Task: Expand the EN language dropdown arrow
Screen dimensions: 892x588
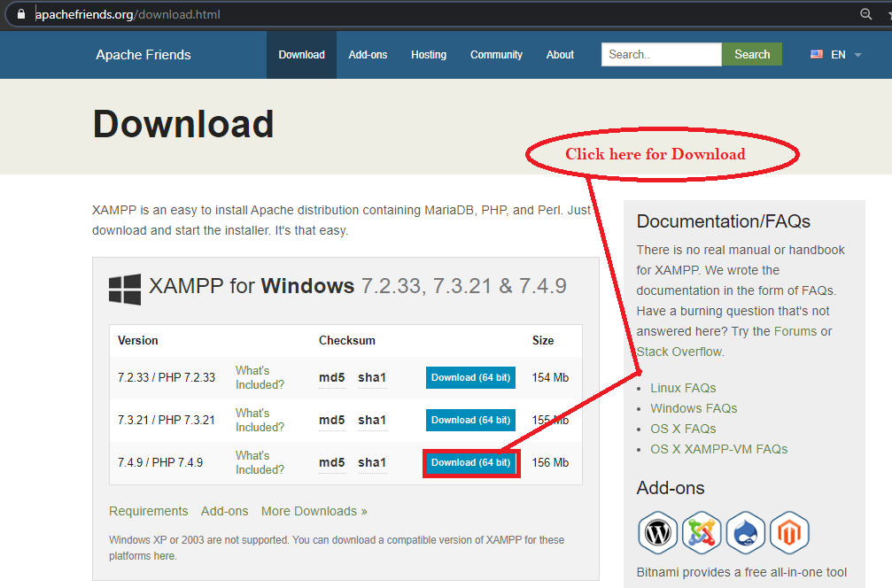Action: click(x=857, y=55)
